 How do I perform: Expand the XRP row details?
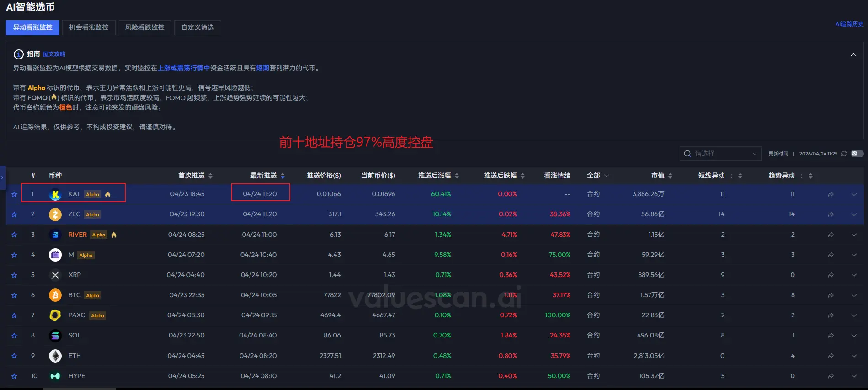(854, 275)
